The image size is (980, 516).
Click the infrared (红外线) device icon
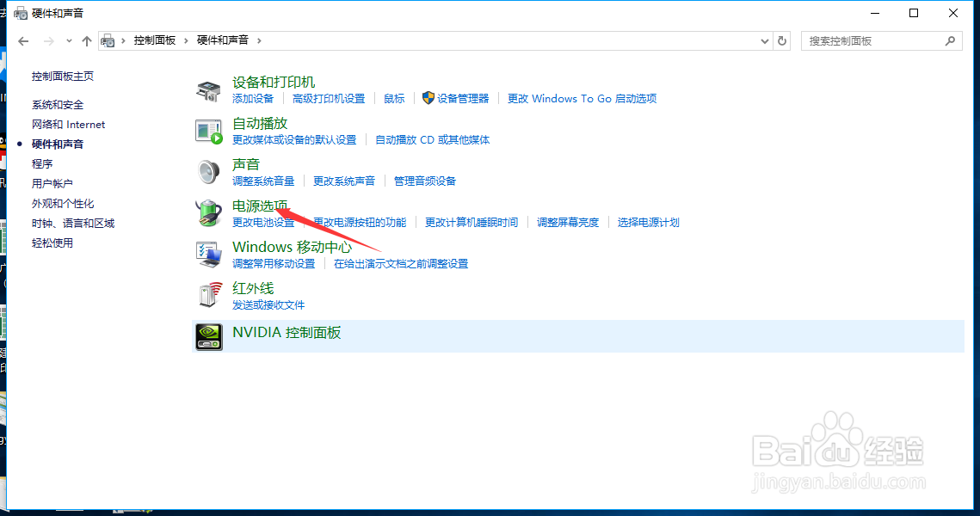(x=208, y=295)
